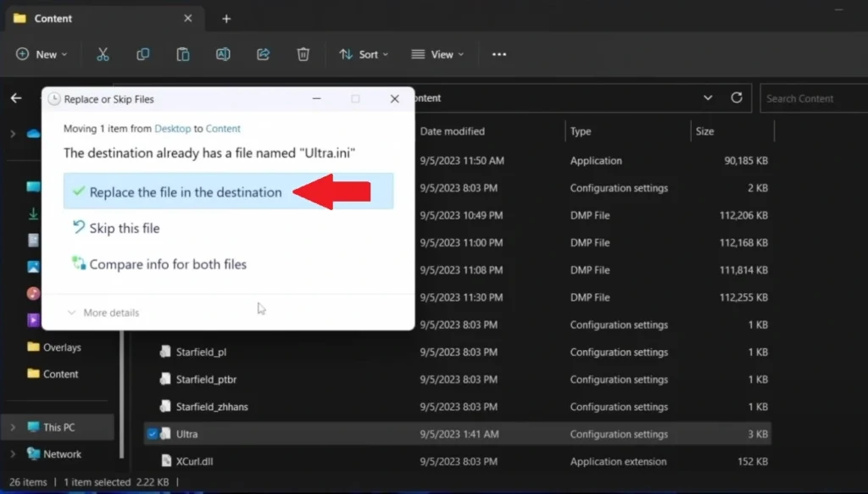The width and height of the screenshot is (868, 494).
Task: Add a new tab with plus button
Action: coord(226,19)
